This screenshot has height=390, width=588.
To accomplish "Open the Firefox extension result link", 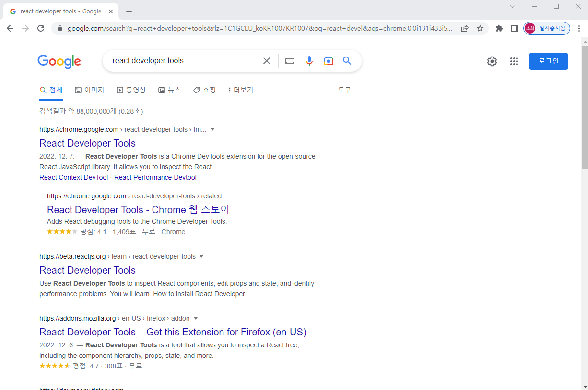I will tap(173, 332).
